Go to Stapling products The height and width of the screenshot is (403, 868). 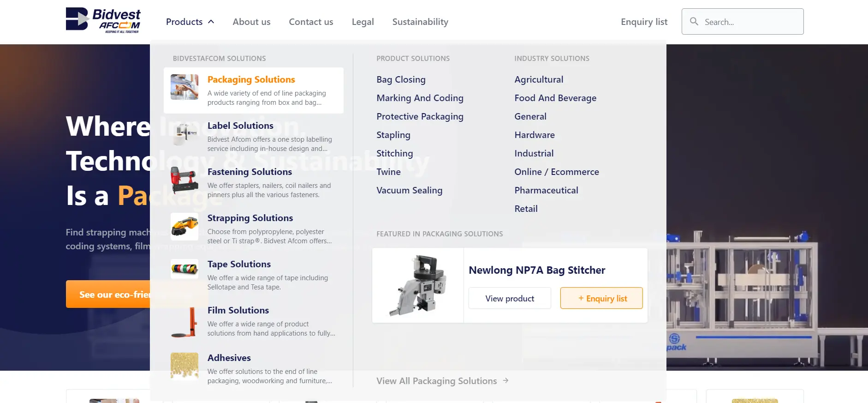point(393,135)
